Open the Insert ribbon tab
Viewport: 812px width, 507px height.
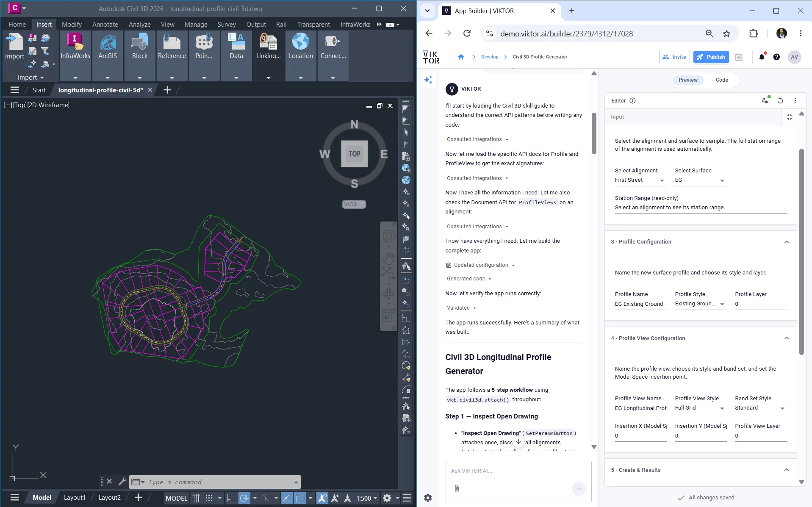44,24
